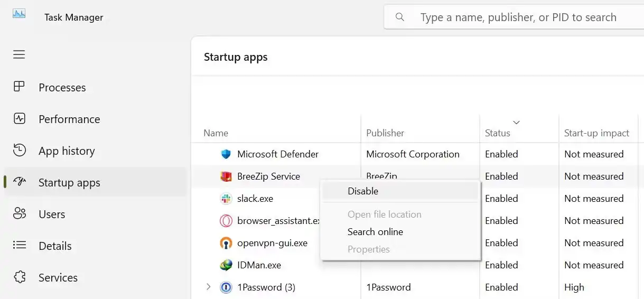Viewport: 644px width, 299px height.
Task: Click the Microsoft Defender shield icon
Action: click(226, 154)
